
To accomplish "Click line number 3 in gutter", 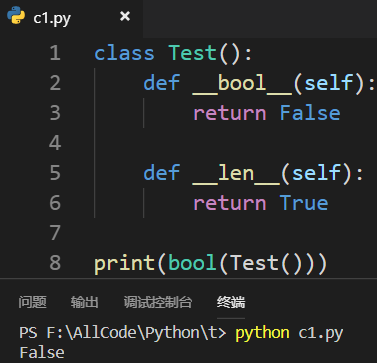I will click(55, 113).
